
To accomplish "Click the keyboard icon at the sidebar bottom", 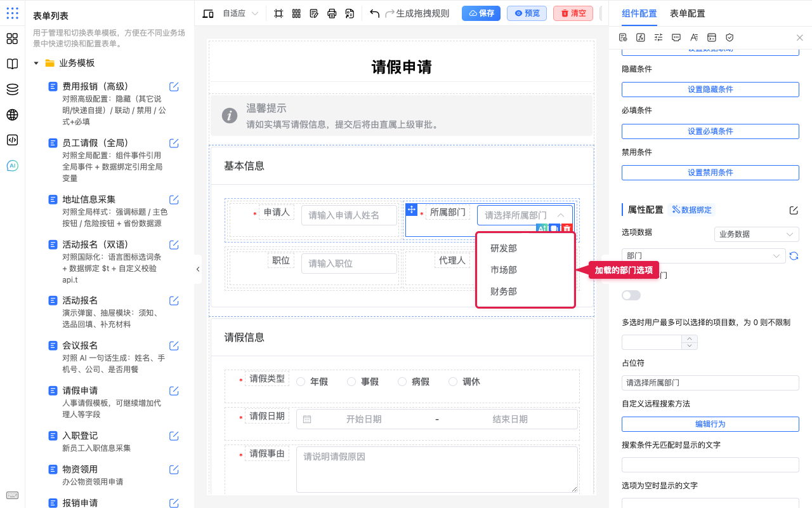I will (12, 496).
